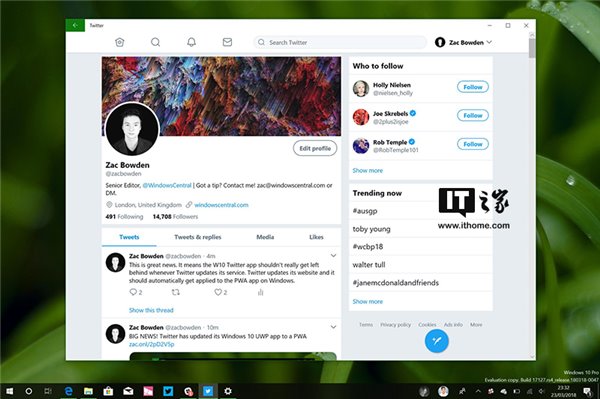Image resolution: width=600 pixels, height=399 pixels.
Task: Open the Windows Start menu
Action: pos(10,391)
